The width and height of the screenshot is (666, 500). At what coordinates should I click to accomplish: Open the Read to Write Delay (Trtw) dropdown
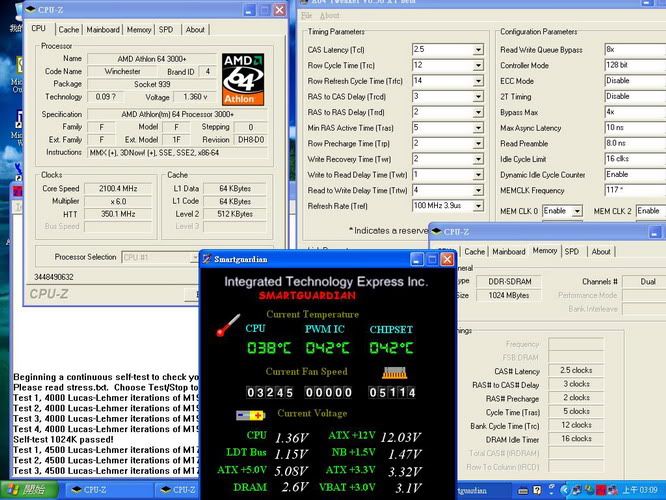point(478,190)
